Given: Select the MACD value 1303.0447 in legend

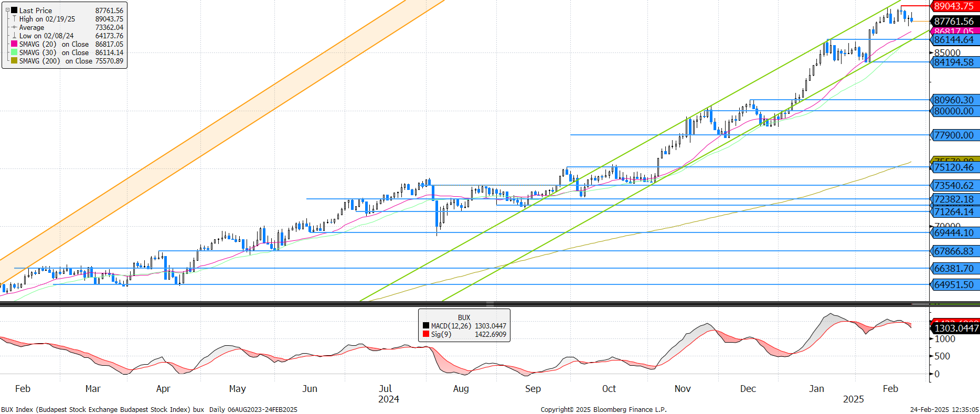Looking at the screenshot, I should click(x=491, y=326).
